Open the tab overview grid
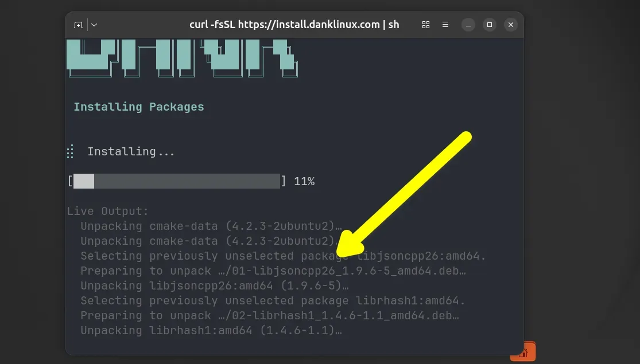Image resolution: width=640 pixels, height=364 pixels. tap(426, 25)
